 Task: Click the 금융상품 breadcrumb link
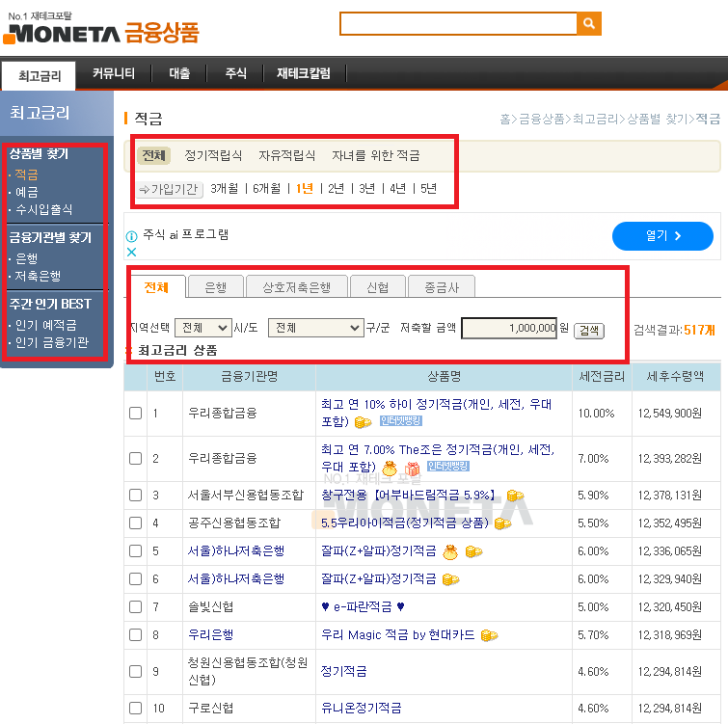tap(541, 119)
